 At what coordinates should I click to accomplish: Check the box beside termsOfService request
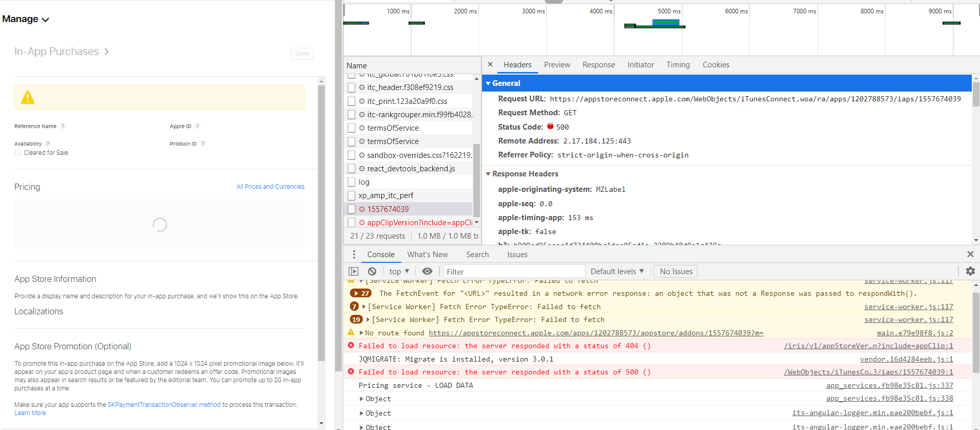click(352, 128)
